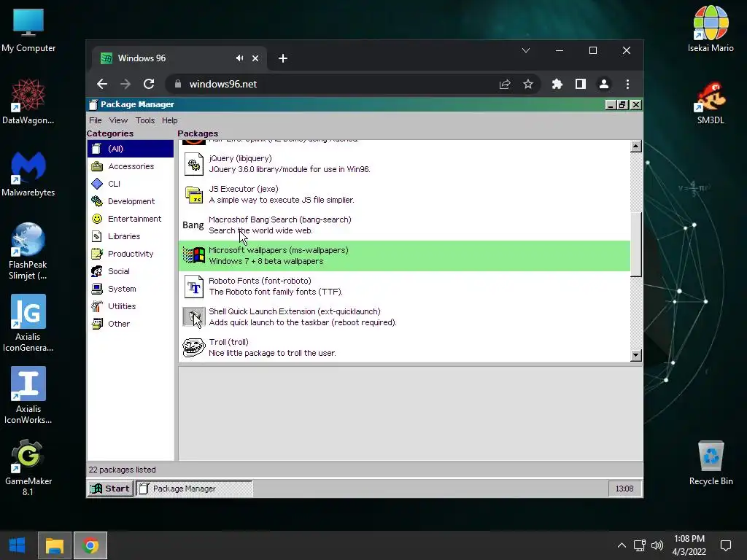Select Macroshof Bang Search package title
Image resolution: width=747 pixels, height=560 pixels.
pos(279,219)
